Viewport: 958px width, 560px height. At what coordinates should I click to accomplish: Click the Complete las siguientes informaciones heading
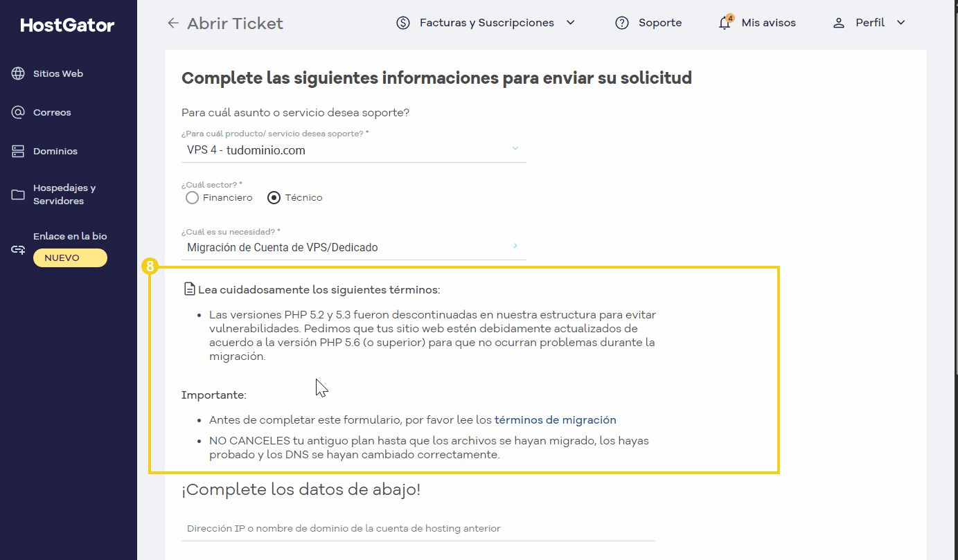(436, 78)
